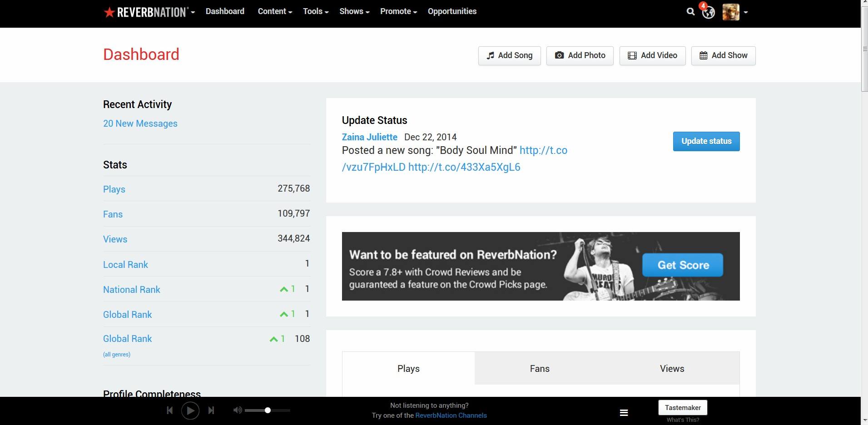The width and height of the screenshot is (868, 425).
Task: Open the Content dropdown menu
Action: (x=275, y=11)
